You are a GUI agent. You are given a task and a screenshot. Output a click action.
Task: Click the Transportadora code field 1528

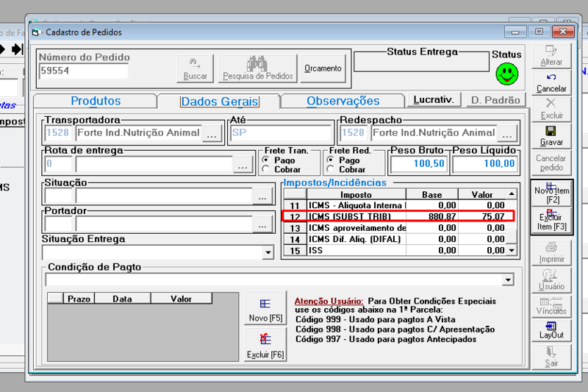(58, 133)
